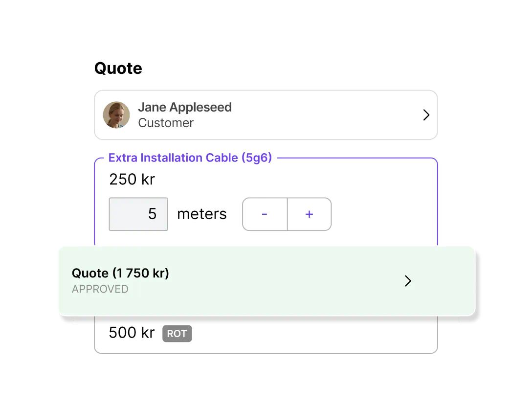Click the Extra Installation Cable (5g6) title
This screenshot has width=532, height=410.
point(190,158)
